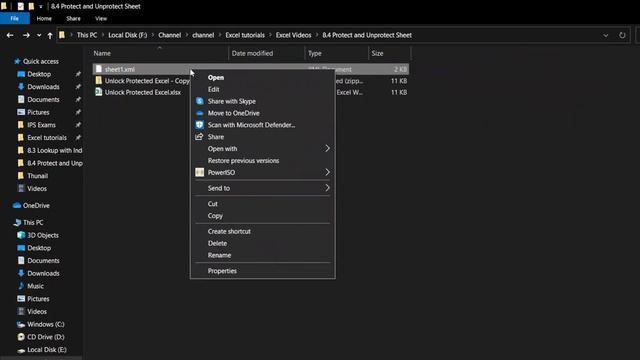This screenshot has width=640, height=360.
Task: Click 'Channel' breadcrumb segment
Action: [x=169, y=35]
